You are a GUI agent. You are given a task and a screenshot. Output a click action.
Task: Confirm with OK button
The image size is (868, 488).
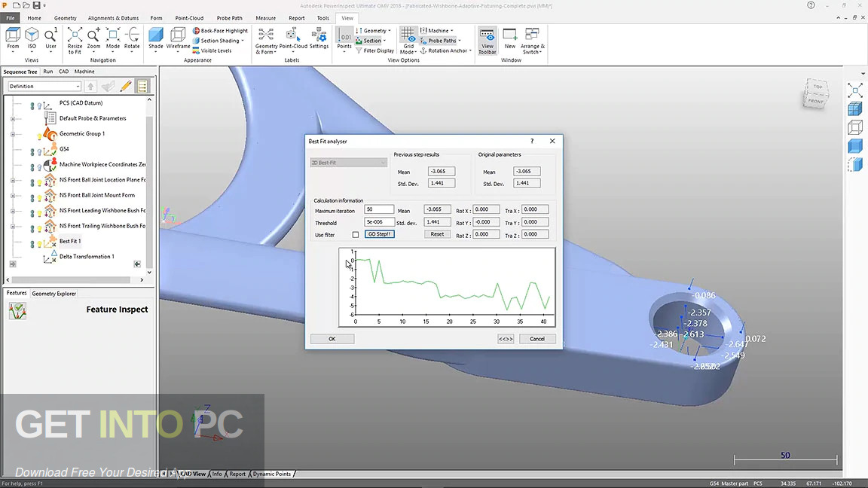point(332,339)
